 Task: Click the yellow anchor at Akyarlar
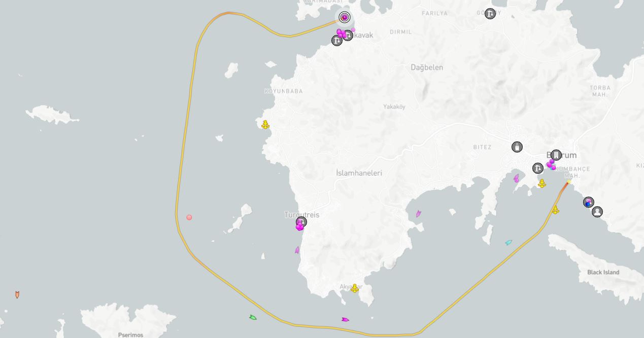pos(355,288)
